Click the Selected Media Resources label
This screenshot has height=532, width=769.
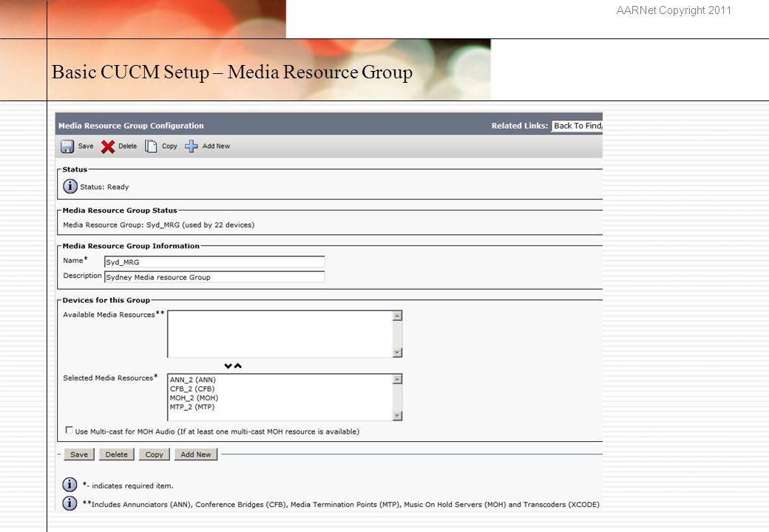(110, 378)
